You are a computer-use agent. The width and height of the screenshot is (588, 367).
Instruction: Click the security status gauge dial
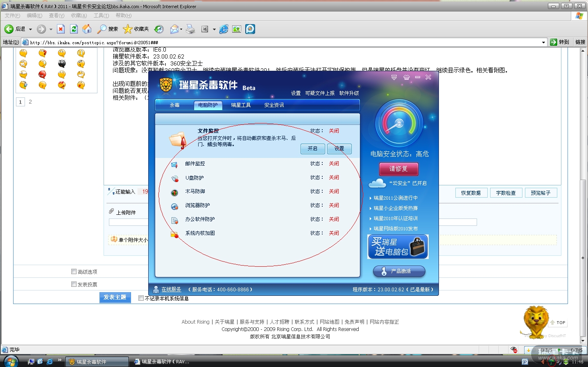tap(399, 123)
